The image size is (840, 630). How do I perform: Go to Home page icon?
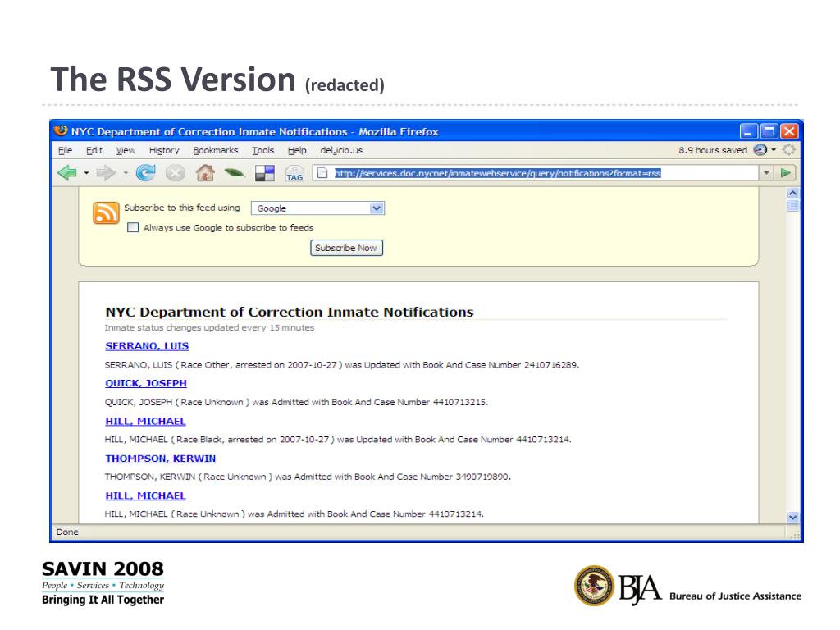coord(204,173)
